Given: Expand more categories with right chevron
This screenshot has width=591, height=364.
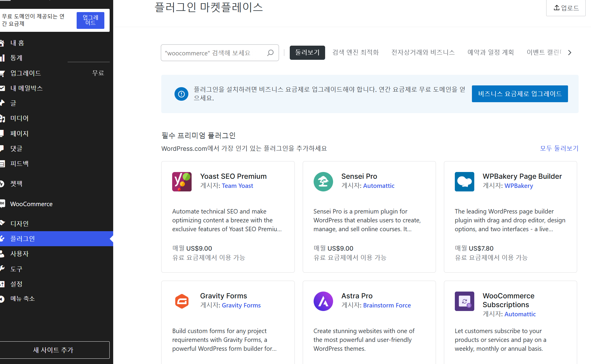Looking at the screenshot, I should point(569,53).
